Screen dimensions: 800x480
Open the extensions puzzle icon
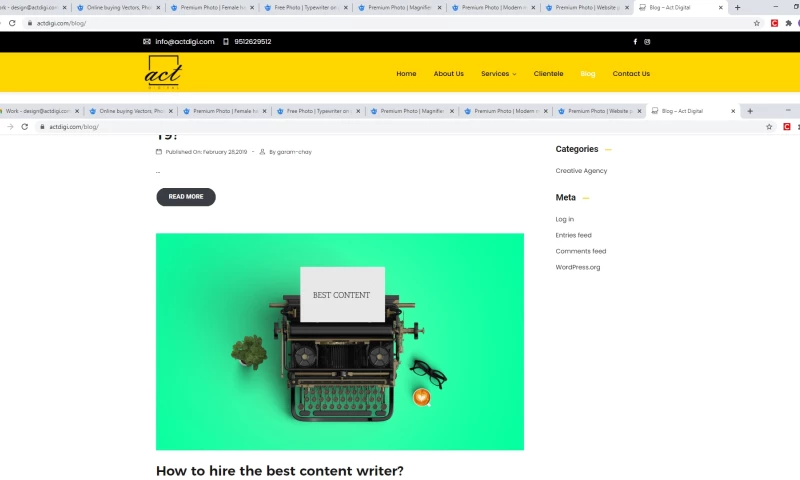click(x=788, y=23)
